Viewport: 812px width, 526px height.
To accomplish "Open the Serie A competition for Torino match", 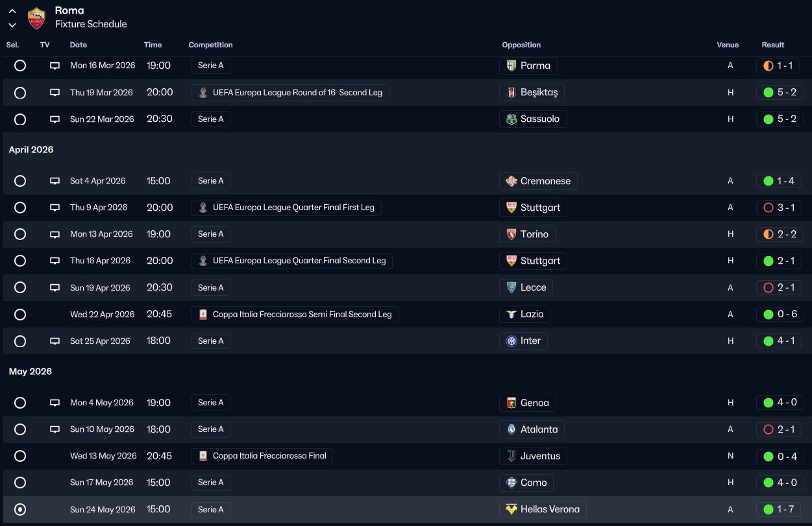I will [210, 234].
